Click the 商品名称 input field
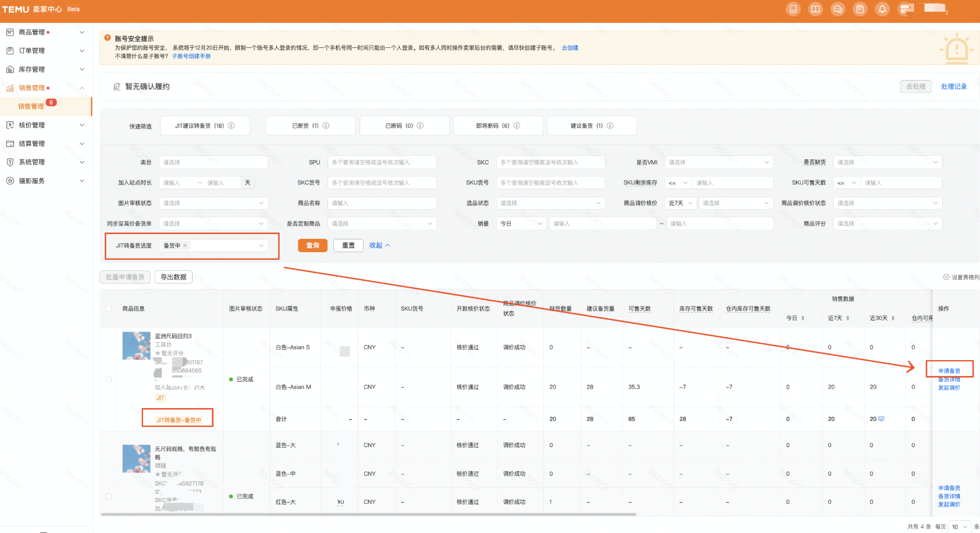Viewport: 980px width, 533px height. tap(382, 203)
